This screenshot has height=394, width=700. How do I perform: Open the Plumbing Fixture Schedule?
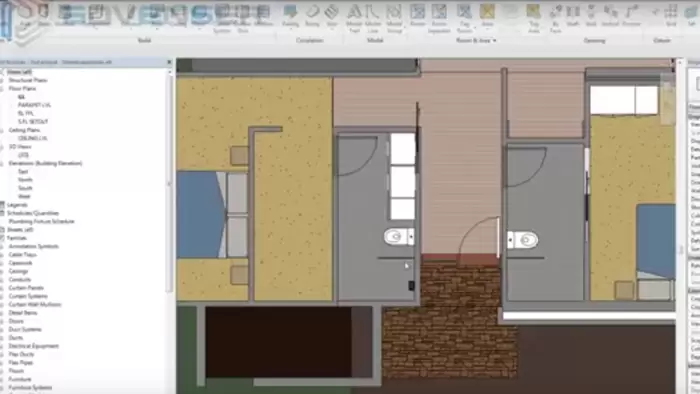click(42, 221)
